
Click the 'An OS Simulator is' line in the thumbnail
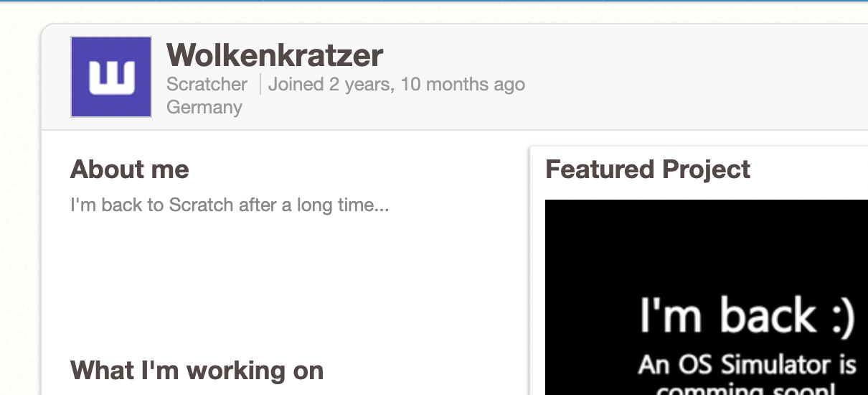point(747,365)
